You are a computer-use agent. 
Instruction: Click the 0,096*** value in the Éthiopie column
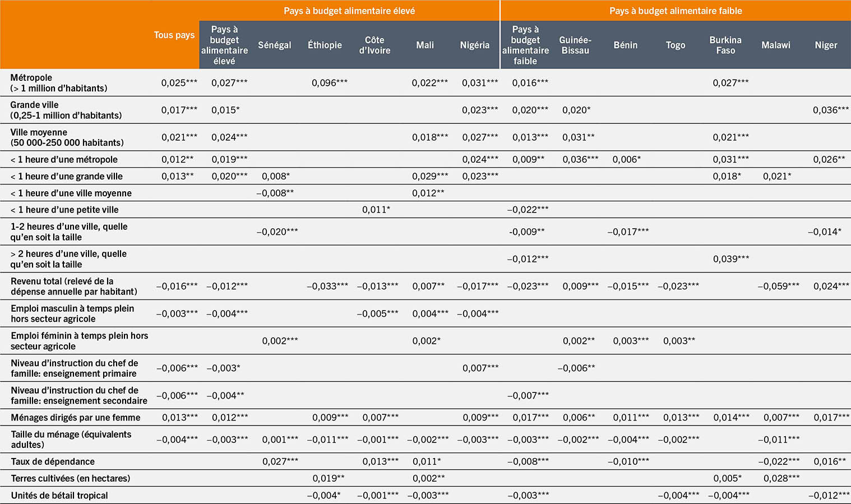(330, 82)
